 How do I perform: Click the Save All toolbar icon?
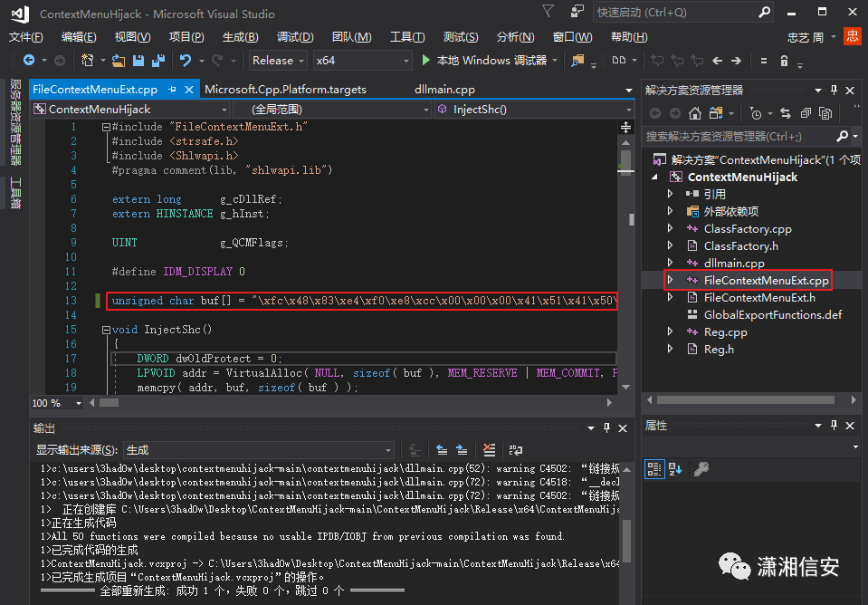[x=158, y=60]
